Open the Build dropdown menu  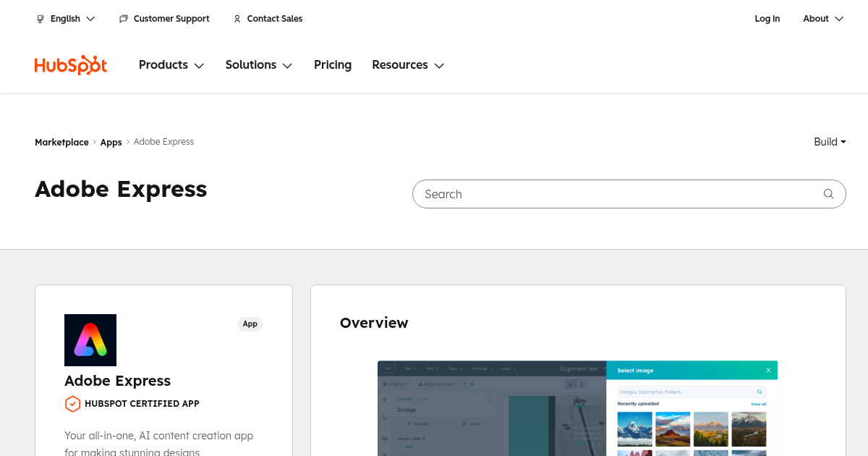[830, 142]
